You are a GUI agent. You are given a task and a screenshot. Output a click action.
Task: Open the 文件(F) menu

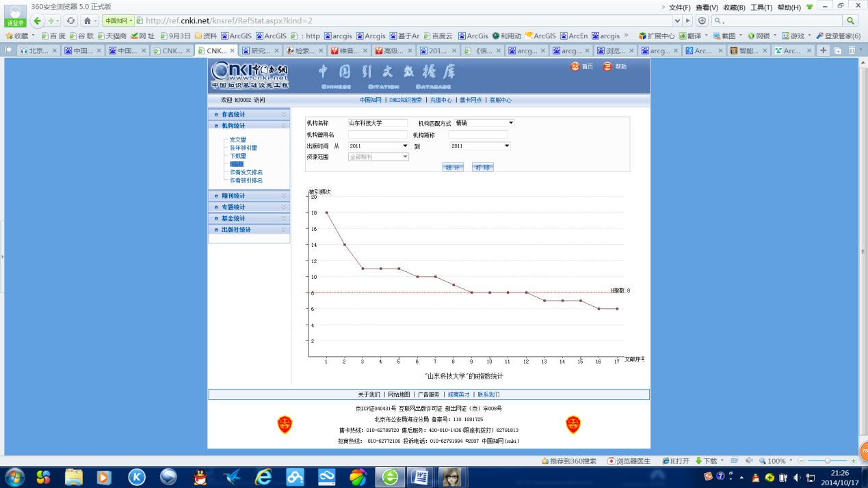pyautogui.click(x=680, y=8)
